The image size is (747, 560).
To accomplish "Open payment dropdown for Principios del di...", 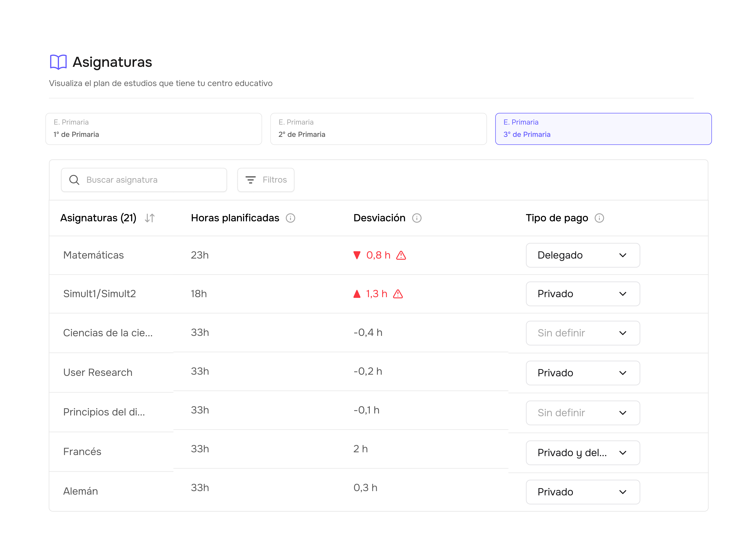I will pyautogui.click(x=583, y=413).
